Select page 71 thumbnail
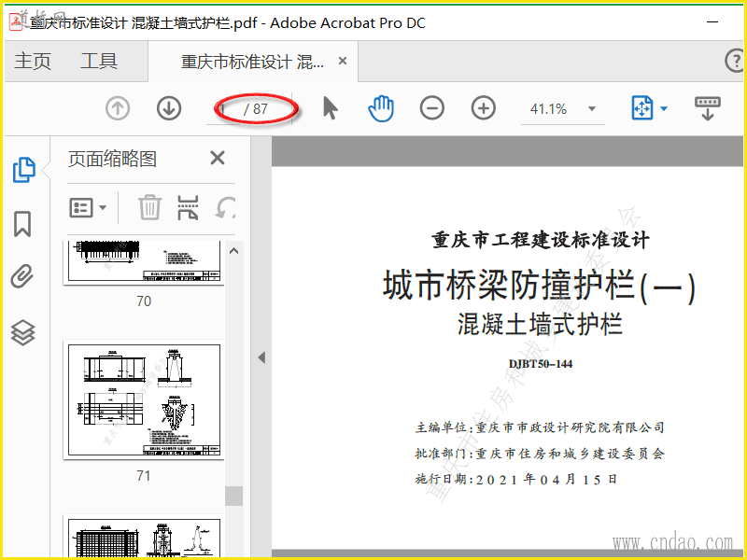The width and height of the screenshot is (747, 560). pos(144,400)
